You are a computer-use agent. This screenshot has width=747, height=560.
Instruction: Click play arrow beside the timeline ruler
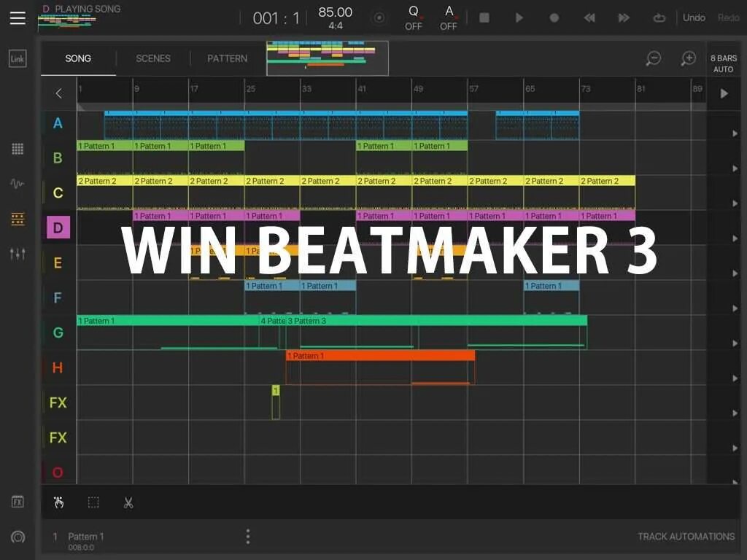point(724,93)
